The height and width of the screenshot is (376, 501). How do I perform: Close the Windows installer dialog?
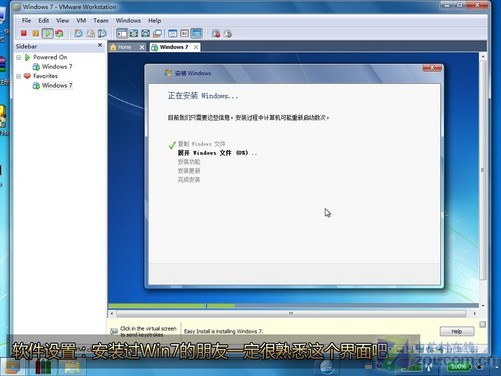[x=432, y=68]
